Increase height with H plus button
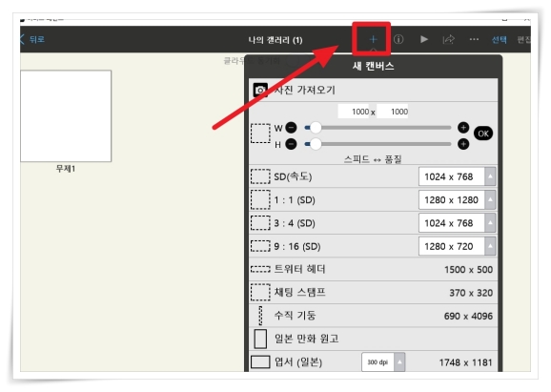The width and height of the screenshot is (551, 392). point(463,144)
